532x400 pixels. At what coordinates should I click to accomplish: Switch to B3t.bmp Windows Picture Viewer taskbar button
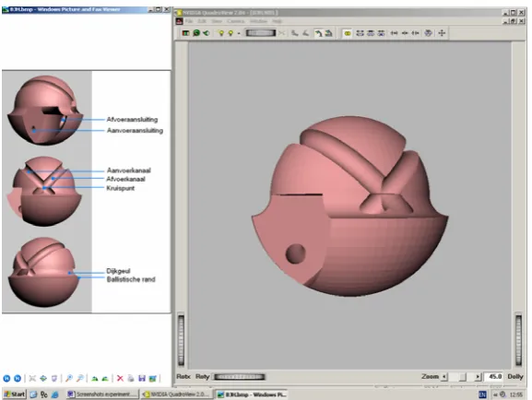pyautogui.click(x=252, y=394)
